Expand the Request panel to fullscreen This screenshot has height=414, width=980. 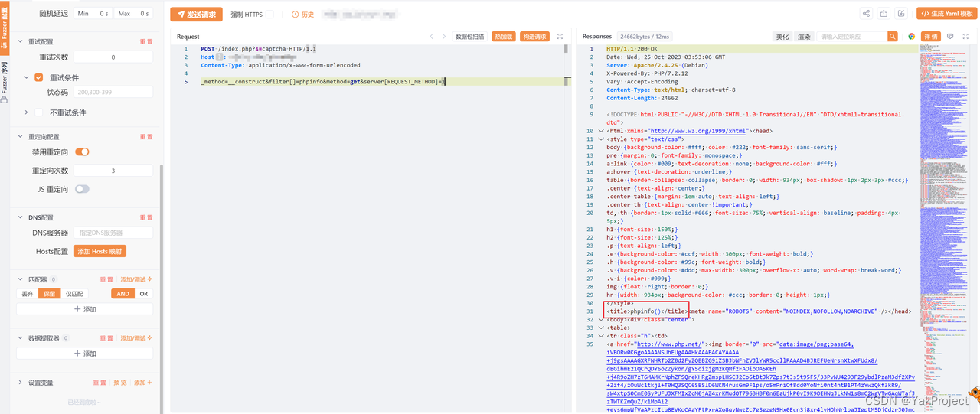tap(560, 37)
